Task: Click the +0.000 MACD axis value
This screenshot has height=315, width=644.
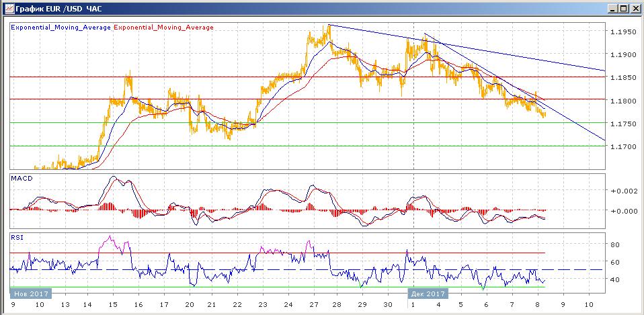Action: coord(623,211)
